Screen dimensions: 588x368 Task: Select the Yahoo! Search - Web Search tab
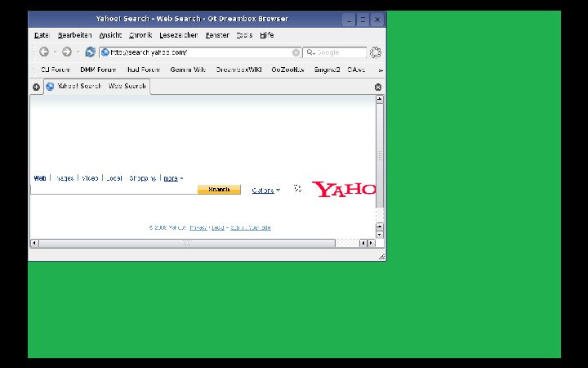[97, 87]
